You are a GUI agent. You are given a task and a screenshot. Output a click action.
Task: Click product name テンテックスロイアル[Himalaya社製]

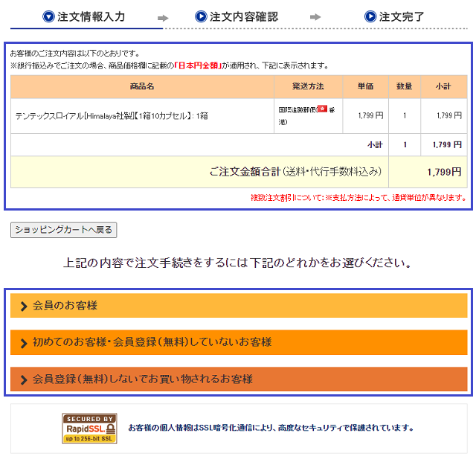(x=112, y=116)
